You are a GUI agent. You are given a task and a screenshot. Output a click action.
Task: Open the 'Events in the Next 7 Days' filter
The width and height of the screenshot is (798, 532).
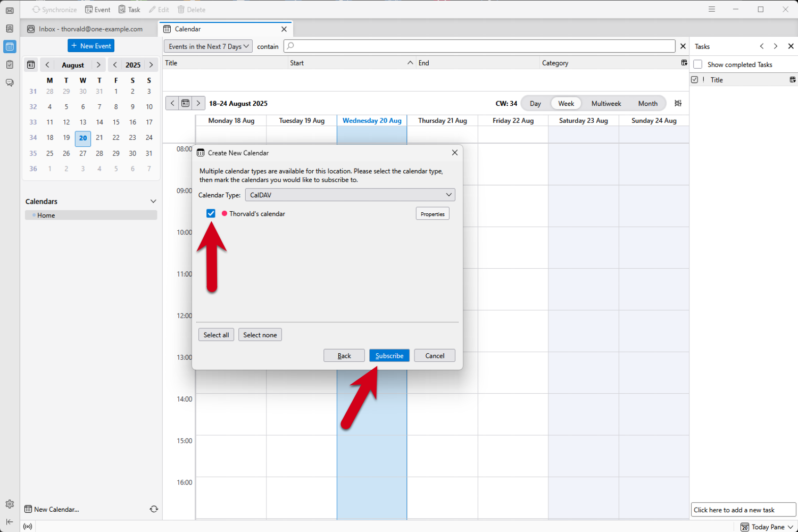click(207, 46)
